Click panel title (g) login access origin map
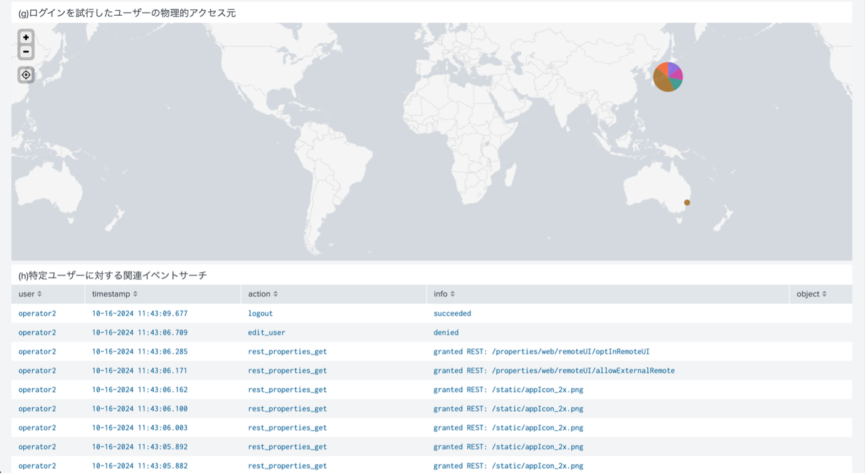This screenshot has width=868, height=475. pyautogui.click(x=127, y=13)
